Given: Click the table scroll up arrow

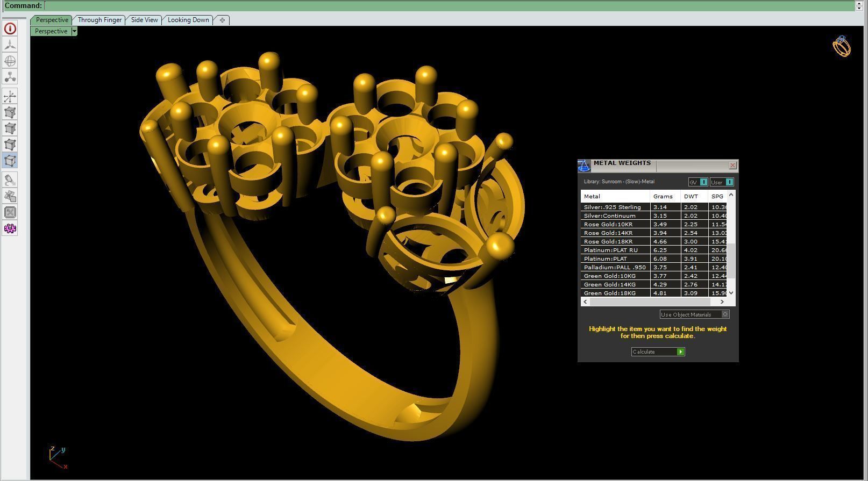Looking at the screenshot, I should point(731,194).
